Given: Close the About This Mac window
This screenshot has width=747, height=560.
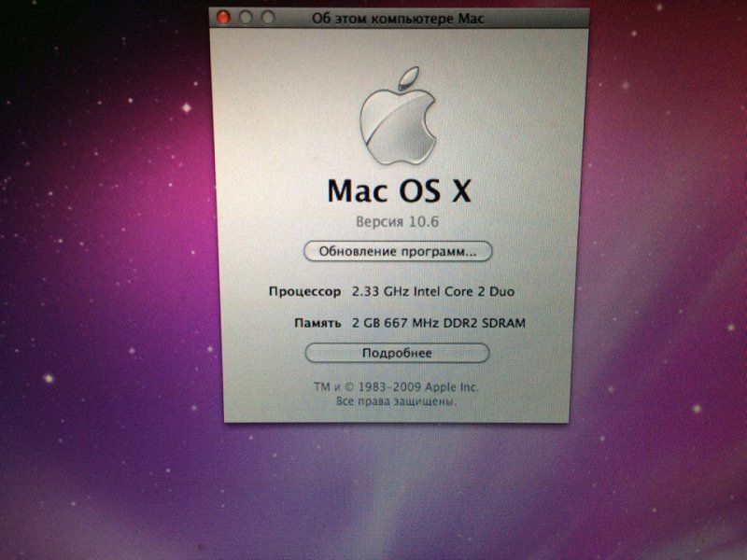Looking at the screenshot, I should pos(223,18).
